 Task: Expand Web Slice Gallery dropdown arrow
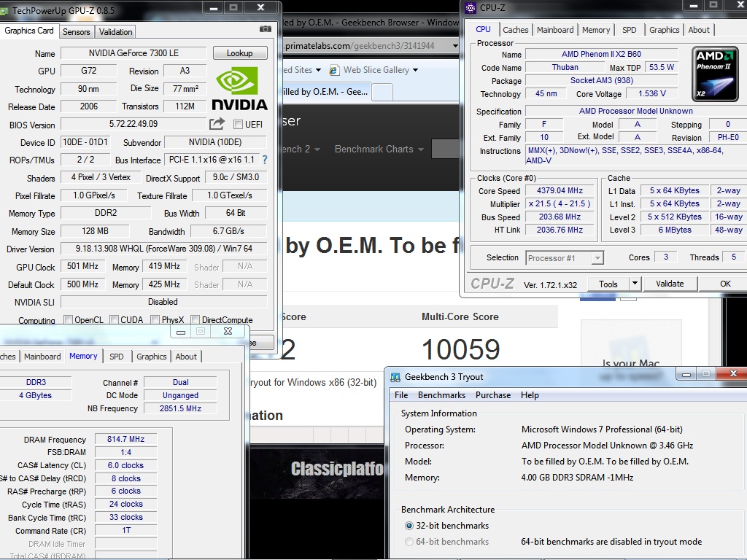pos(415,71)
